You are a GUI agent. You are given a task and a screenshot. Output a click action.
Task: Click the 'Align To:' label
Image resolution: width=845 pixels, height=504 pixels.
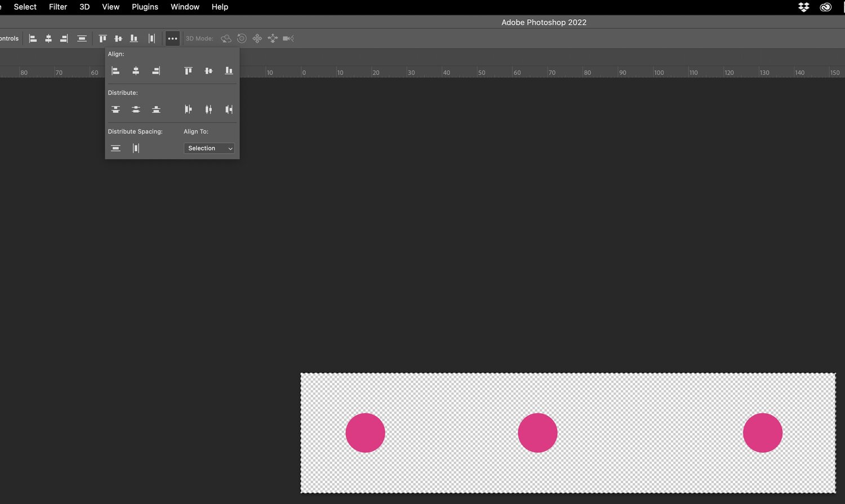click(x=196, y=131)
